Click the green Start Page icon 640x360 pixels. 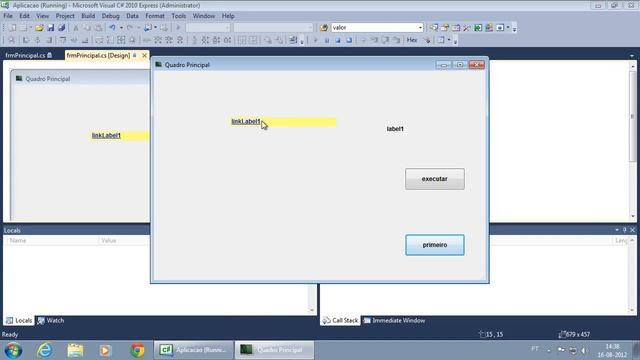click(x=478, y=28)
